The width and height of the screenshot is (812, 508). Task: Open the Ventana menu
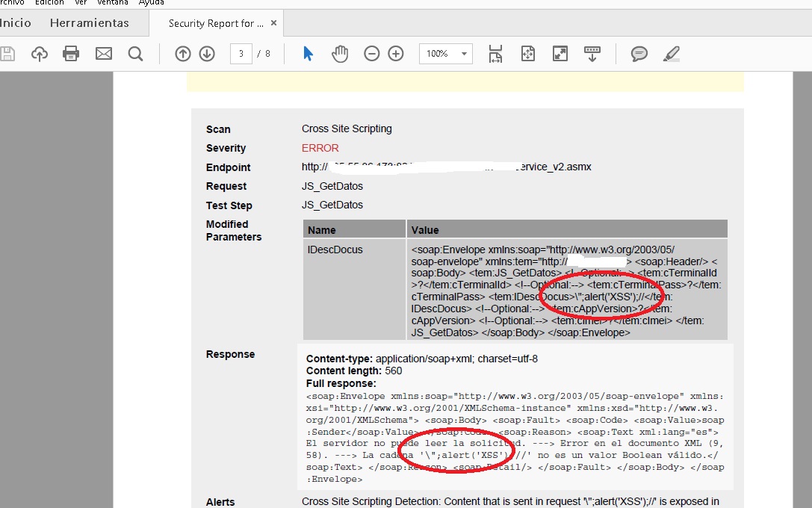click(112, 2)
